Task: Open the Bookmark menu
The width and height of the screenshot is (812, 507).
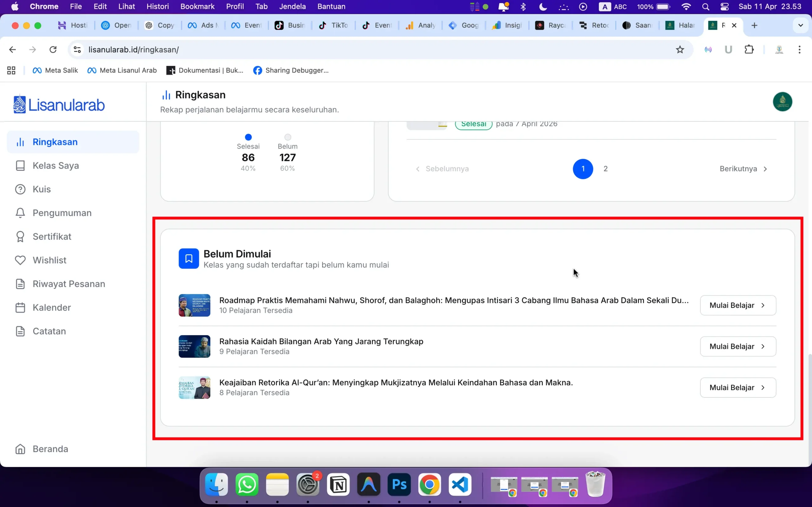Action: point(197,6)
